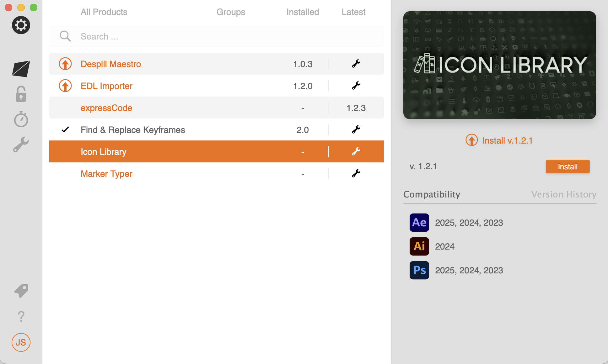Click the Install v.1.2.1 link
The width and height of the screenshot is (608, 364).
(x=507, y=140)
